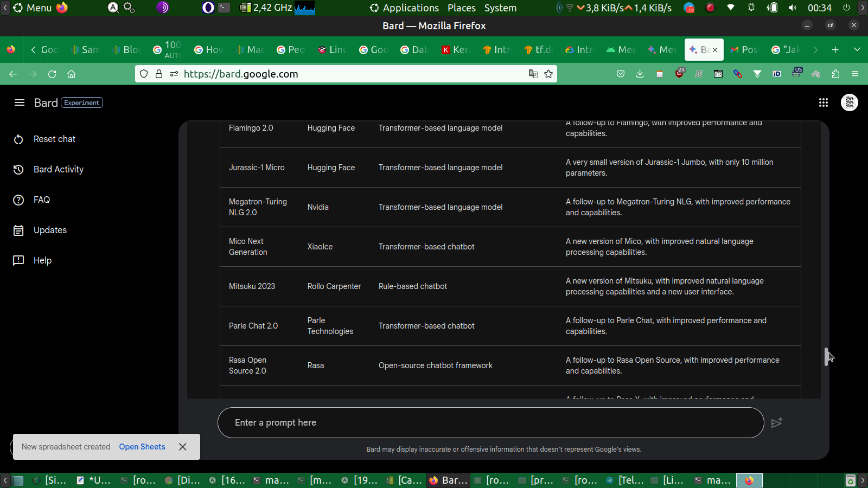Save page to Pocket
This screenshot has width=868, height=488.
tap(621, 74)
